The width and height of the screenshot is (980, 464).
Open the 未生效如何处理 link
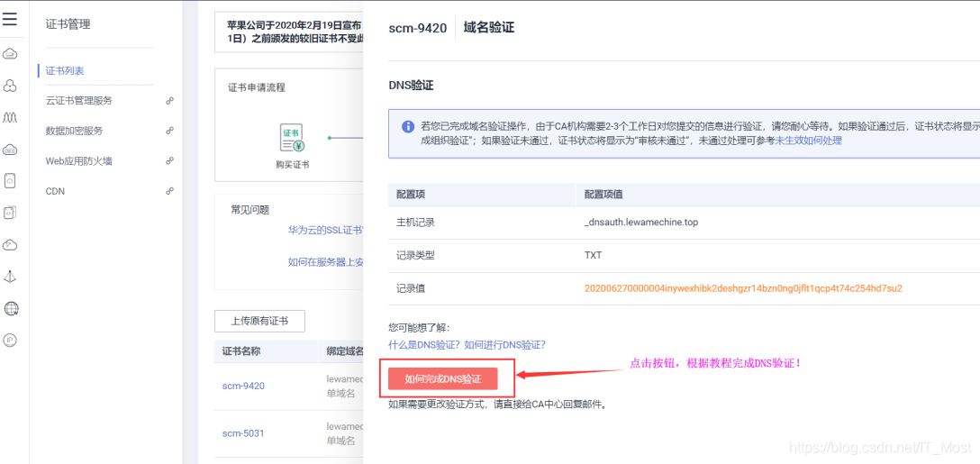coord(809,141)
